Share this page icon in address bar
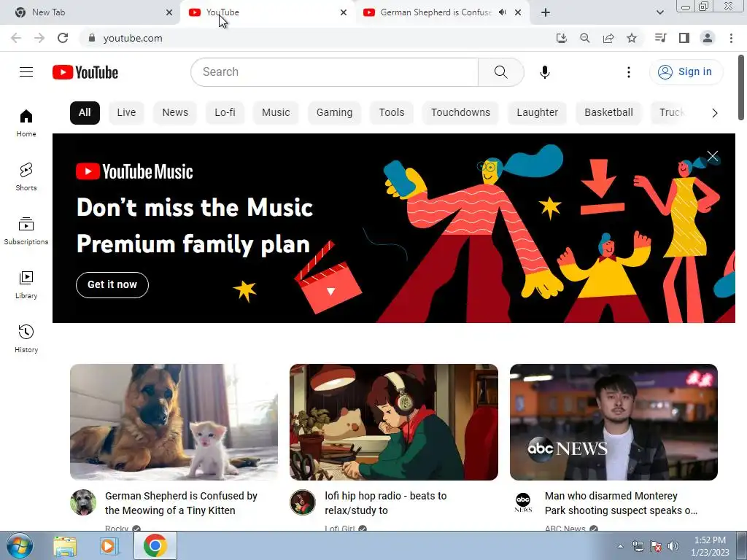Screen dimensions: 747x560 tap(608, 38)
